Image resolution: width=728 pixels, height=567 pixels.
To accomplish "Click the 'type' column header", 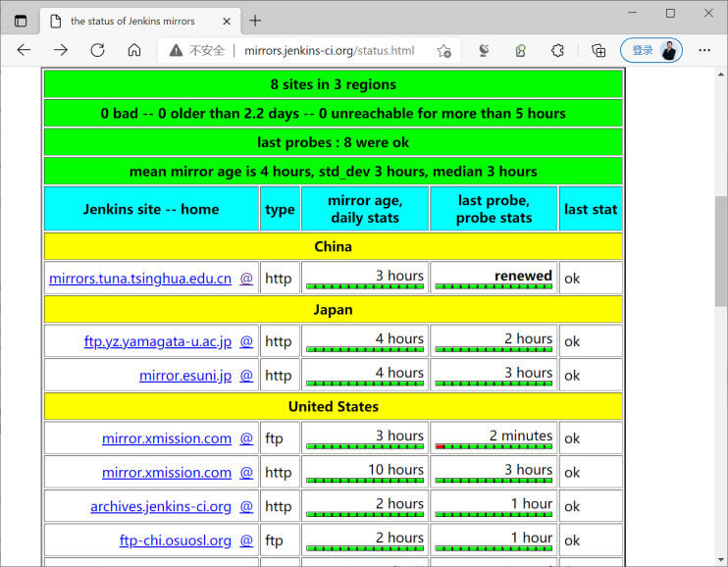I will (280, 209).
